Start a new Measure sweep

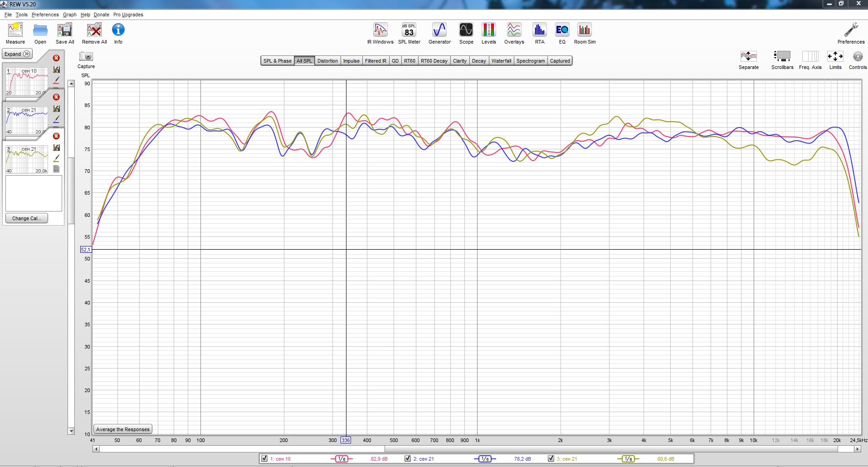coord(15,33)
